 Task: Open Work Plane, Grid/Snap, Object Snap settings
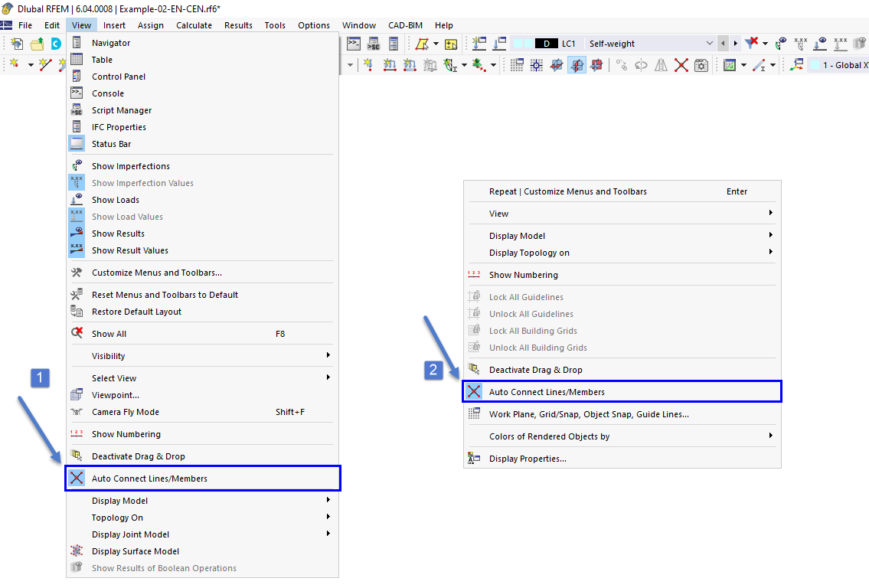574,413
